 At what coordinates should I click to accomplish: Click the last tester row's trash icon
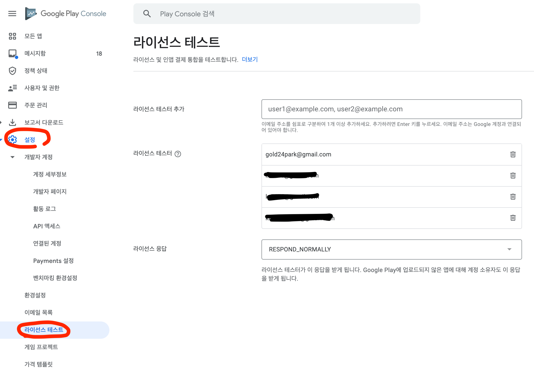tap(513, 218)
